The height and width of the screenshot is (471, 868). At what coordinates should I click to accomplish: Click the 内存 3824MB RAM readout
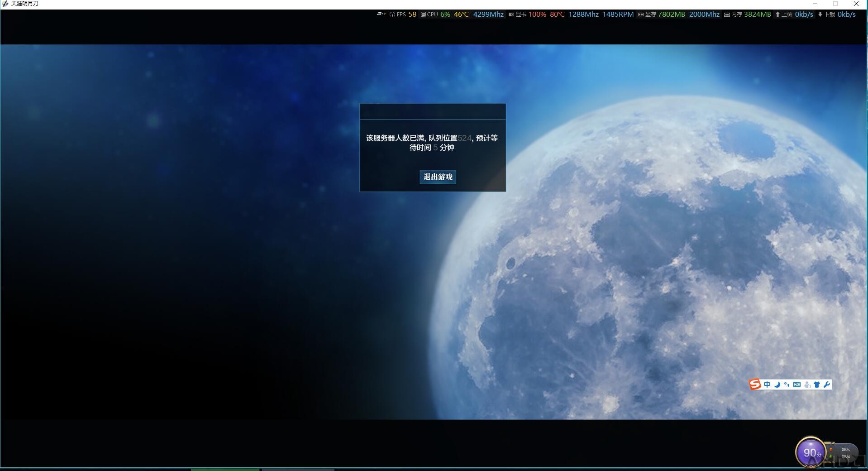click(748, 14)
